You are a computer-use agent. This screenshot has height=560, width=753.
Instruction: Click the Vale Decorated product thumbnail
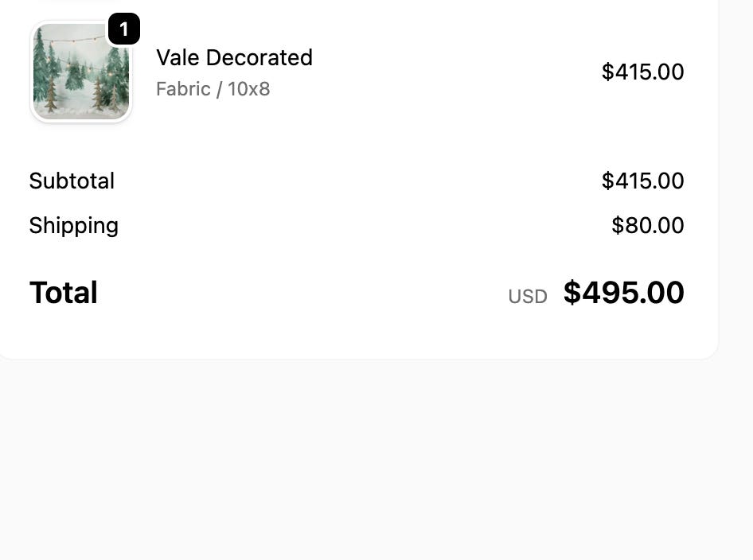[x=80, y=72]
